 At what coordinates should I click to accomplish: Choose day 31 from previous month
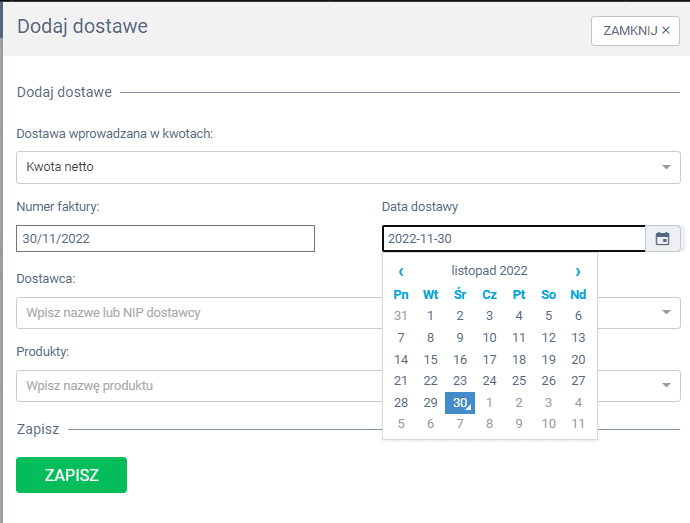click(401, 316)
